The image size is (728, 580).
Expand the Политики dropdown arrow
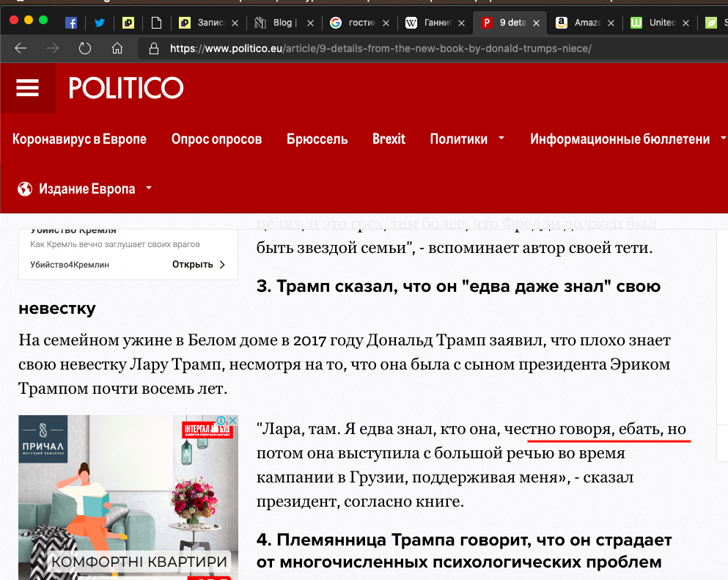[501, 138]
